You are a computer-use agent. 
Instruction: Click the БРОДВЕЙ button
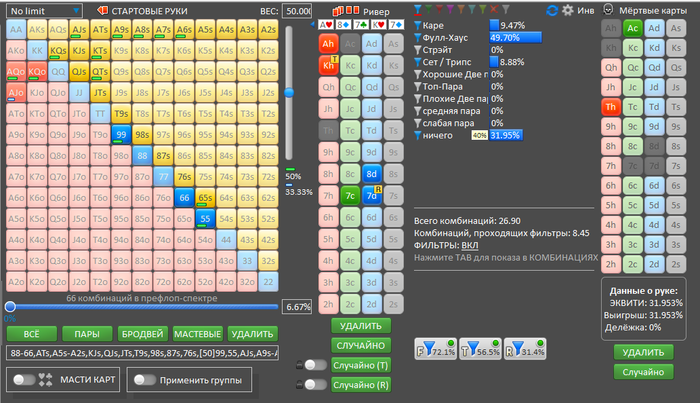pyautogui.click(x=142, y=334)
